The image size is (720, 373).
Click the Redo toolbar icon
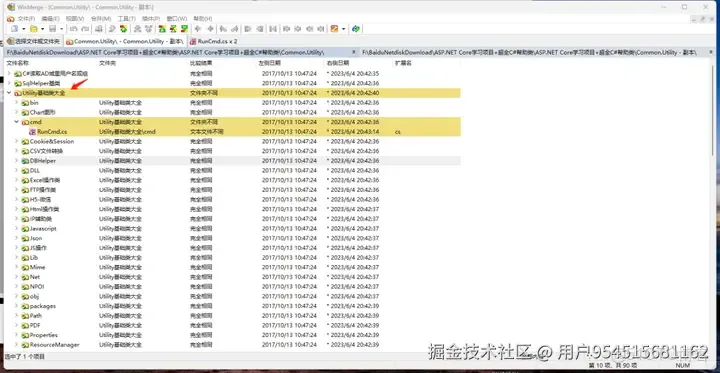tap(85, 29)
